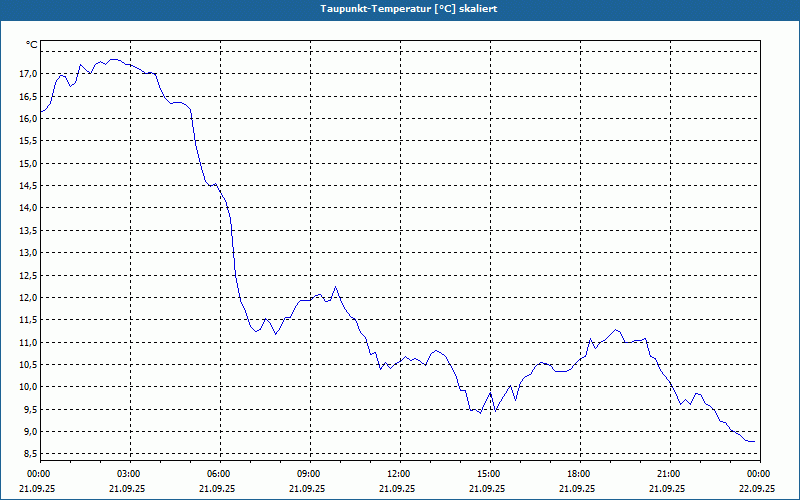Image resolution: width=800 pixels, height=500 pixels.
Task: Click the 21.09.25 date under 15:00
Action: point(487,488)
